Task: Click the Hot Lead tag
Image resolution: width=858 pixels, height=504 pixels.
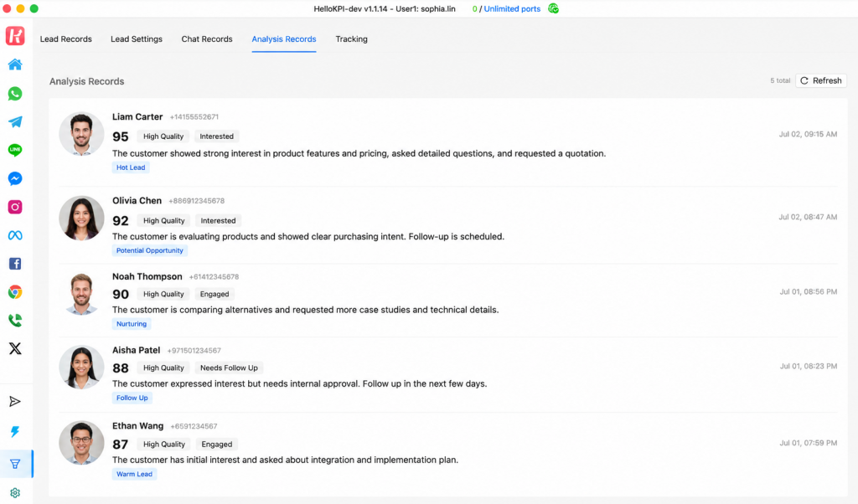Action: (x=131, y=167)
